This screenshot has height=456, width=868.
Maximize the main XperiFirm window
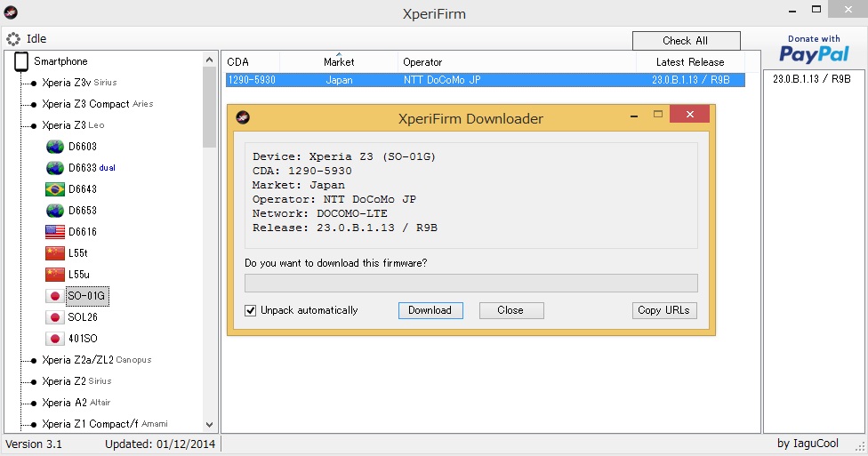click(816, 10)
